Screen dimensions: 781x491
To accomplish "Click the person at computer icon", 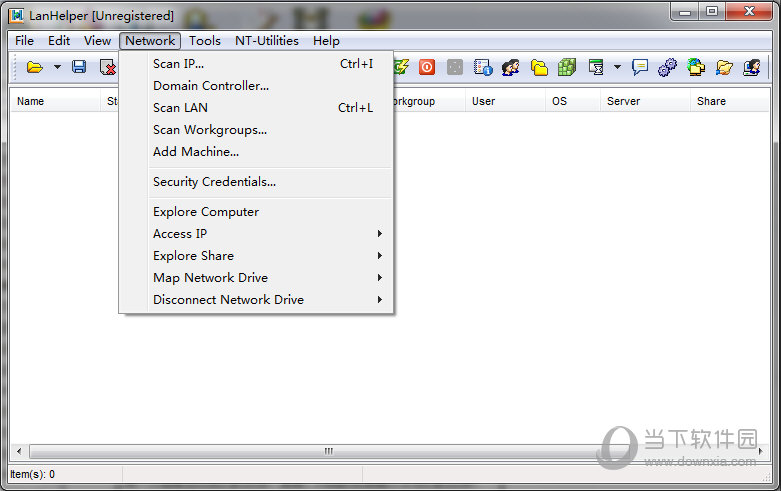I will (752, 67).
